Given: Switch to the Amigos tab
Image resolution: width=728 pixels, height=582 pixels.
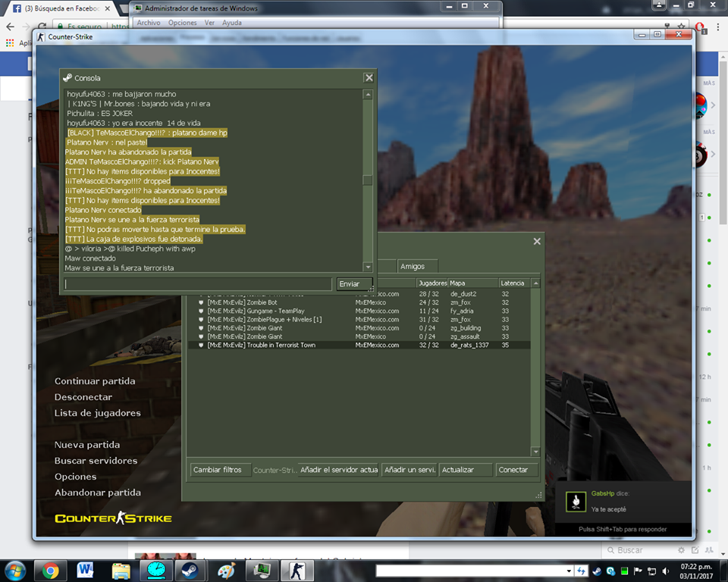Looking at the screenshot, I should pos(417,267).
